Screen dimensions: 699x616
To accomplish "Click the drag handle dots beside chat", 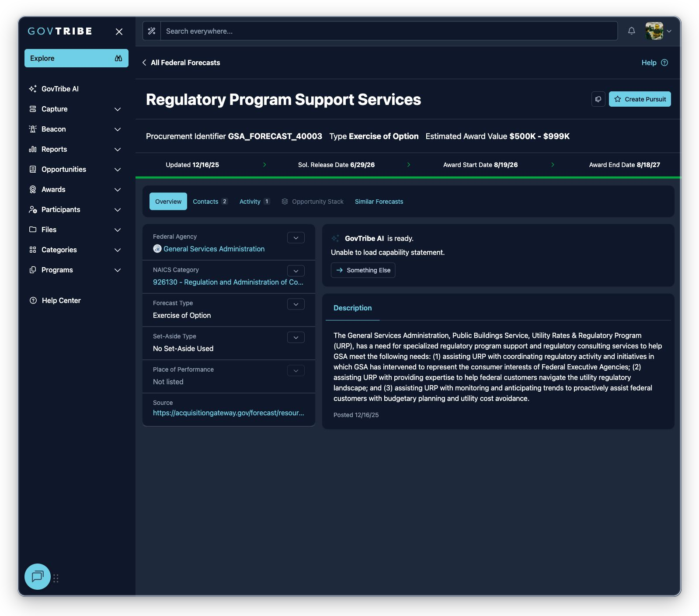I will point(56,578).
